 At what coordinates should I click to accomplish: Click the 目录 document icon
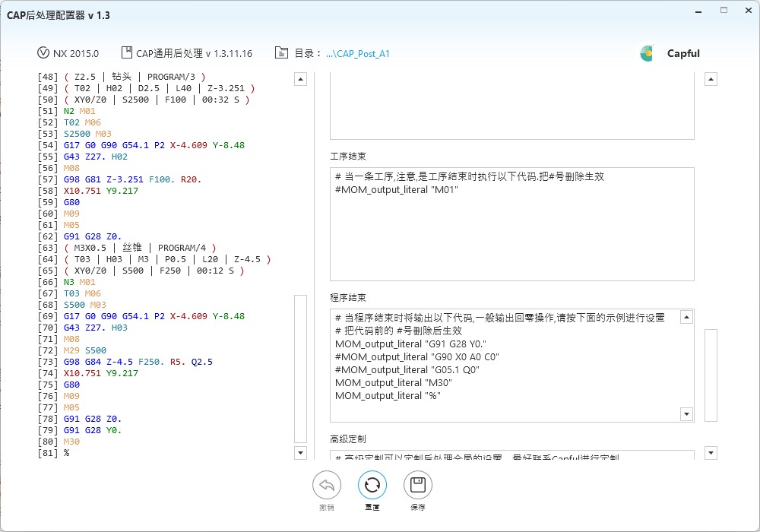(281, 52)
